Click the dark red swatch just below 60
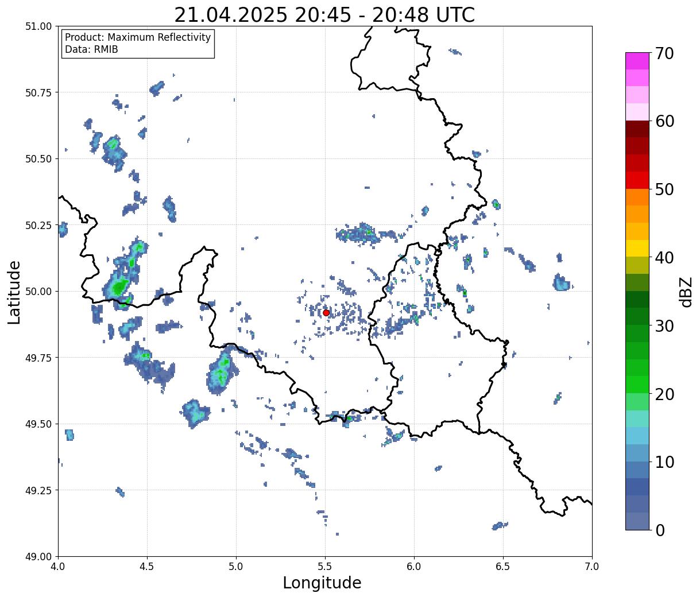 (x=637, y=129)
